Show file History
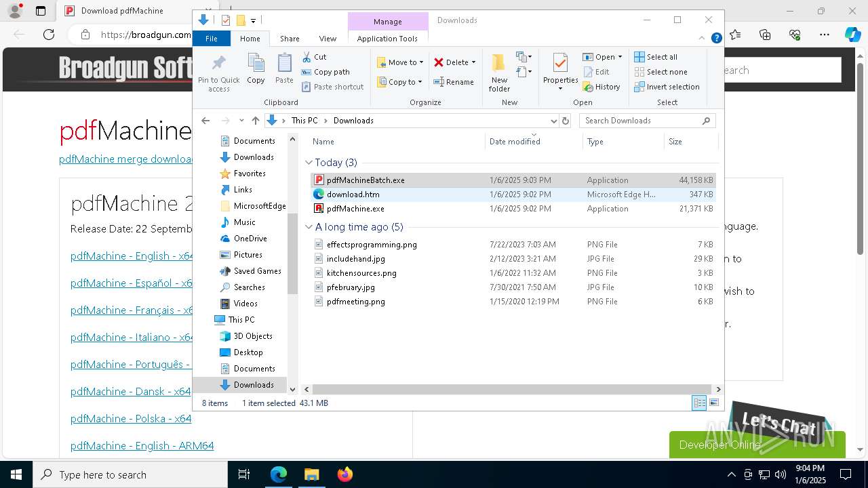Screen dimensions: 868x488 coord(601,87)
